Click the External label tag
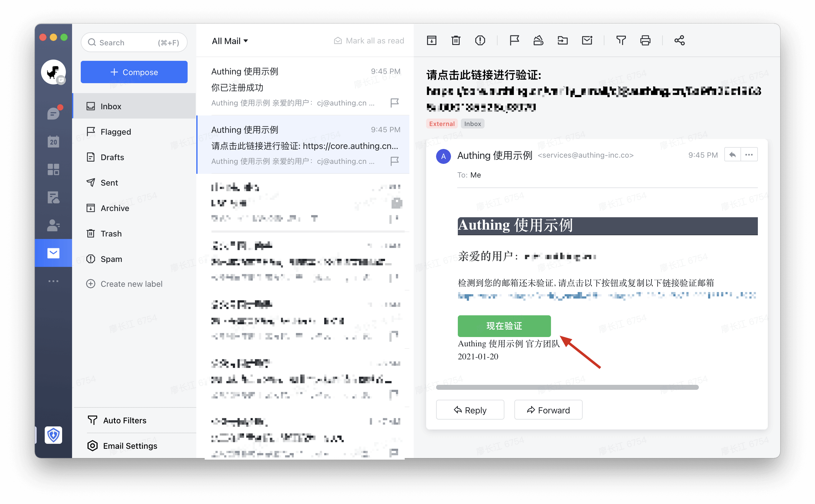The height and width of the screenshot is (504, 815). [441, 124]
